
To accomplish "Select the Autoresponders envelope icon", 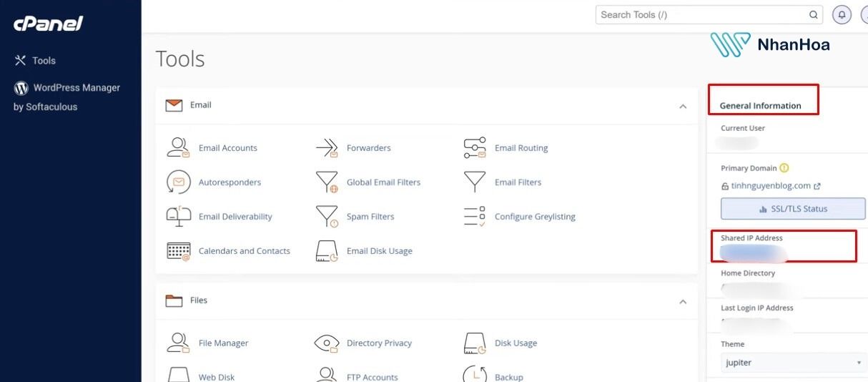I will tap(178, 182).
